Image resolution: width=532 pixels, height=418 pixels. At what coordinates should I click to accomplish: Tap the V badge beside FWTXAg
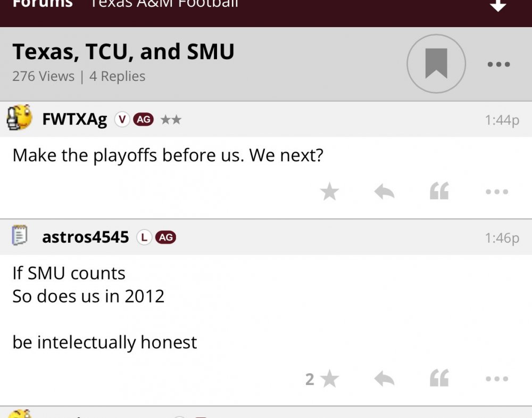pyautogui.click(x=122, y=120)
